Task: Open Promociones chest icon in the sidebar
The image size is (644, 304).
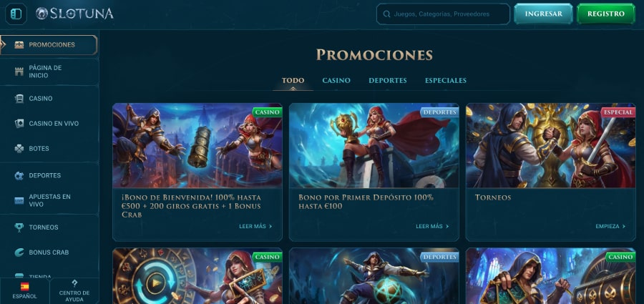Action: (x=19, y=45)
